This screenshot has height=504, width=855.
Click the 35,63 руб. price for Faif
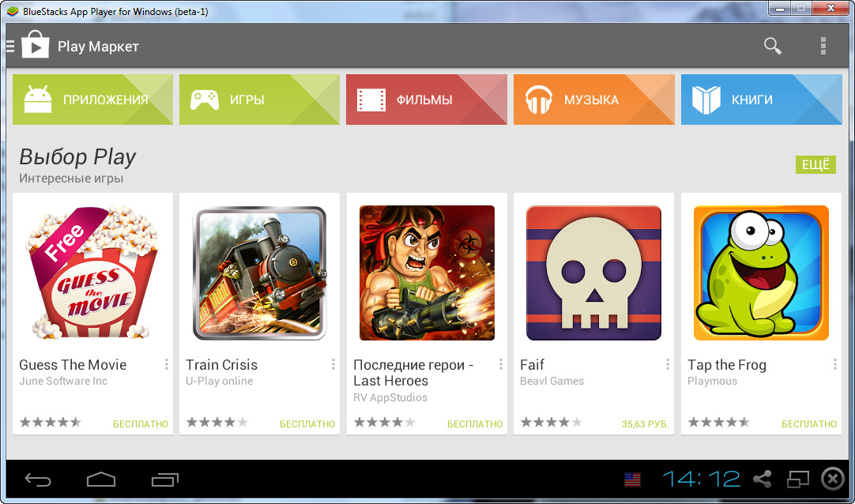(x=645, y=424)
